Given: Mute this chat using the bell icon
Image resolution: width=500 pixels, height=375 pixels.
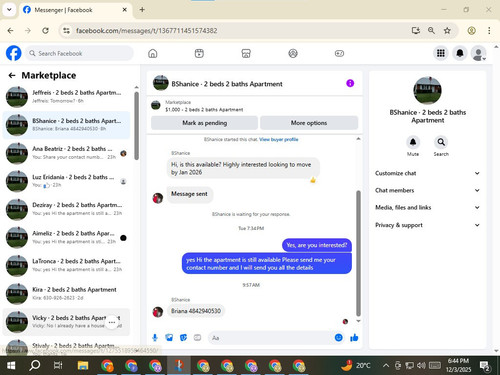Looking at the screenshot, I should tap(413, 142).
